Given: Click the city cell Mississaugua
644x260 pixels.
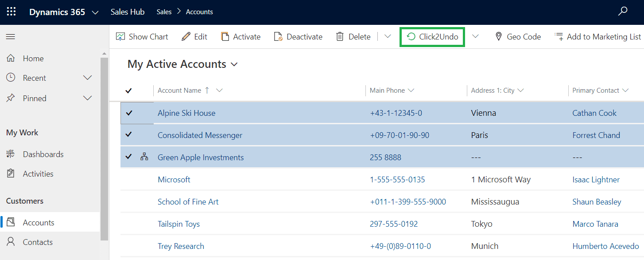Looking at the screenshot, I should [x=495, y=202].
